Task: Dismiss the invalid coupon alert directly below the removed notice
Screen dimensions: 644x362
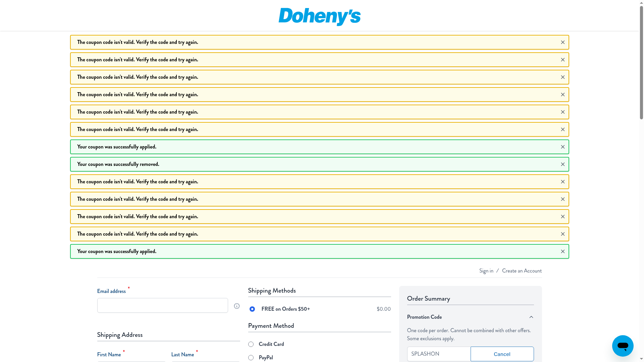Action: click(x=563, y=182)
